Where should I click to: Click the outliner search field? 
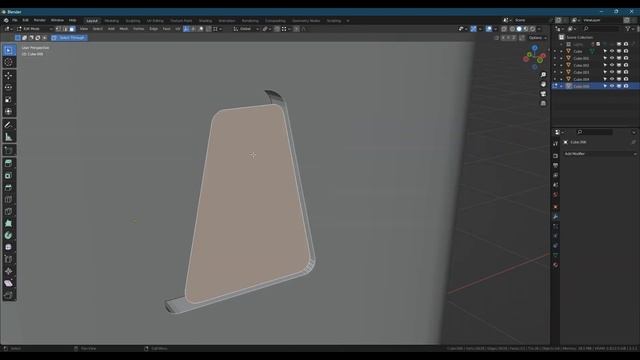coord(600,29)
